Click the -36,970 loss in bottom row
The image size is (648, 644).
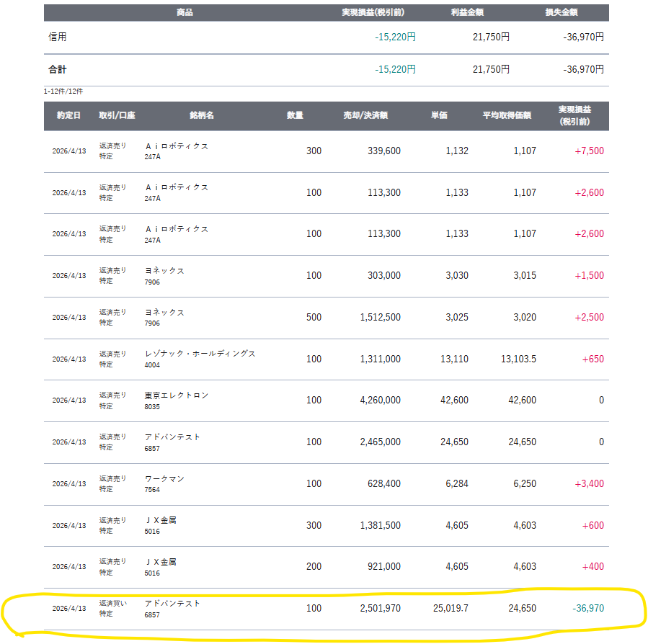pos(588,609)
